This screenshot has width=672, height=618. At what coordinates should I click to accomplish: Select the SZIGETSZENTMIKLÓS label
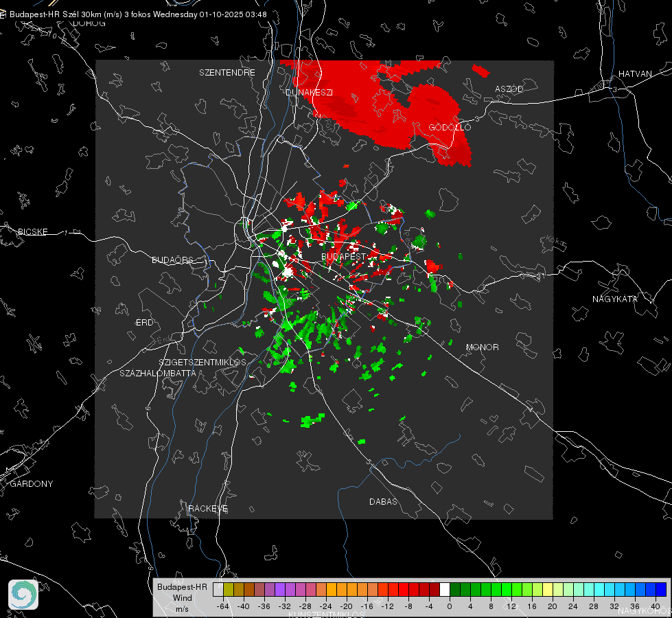202,363
